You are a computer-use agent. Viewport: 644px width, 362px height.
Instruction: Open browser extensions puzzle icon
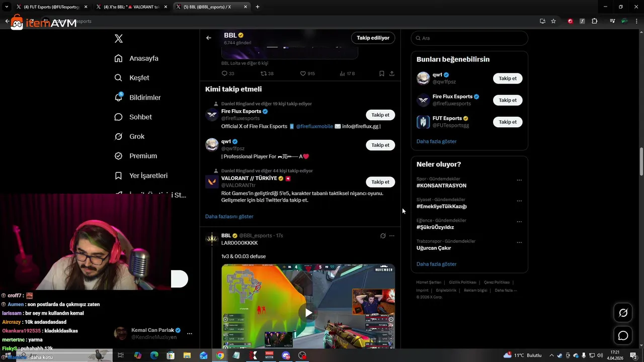point(595,21)
